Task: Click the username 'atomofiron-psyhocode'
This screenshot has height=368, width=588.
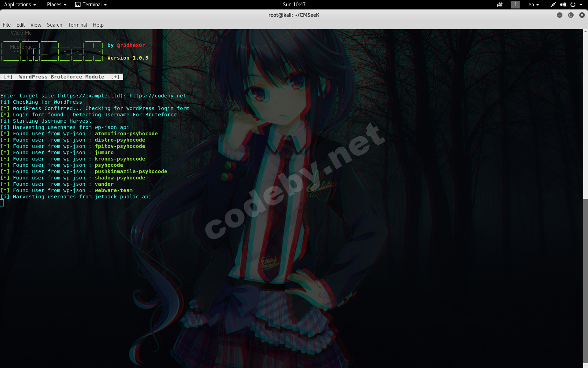Action: (x=126, y=134)
